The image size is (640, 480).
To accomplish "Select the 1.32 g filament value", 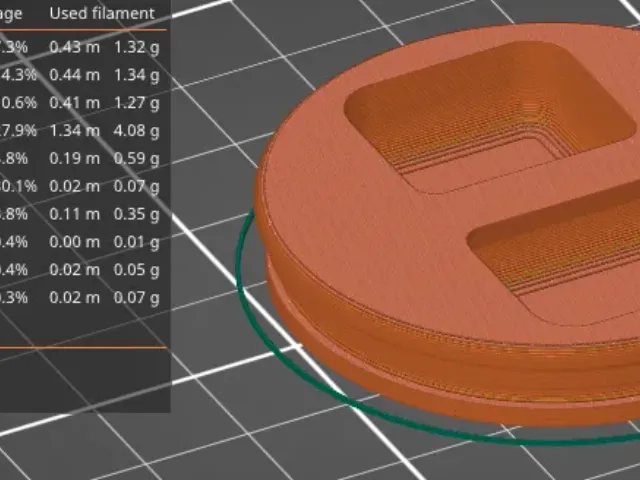I will coord(136,47).
